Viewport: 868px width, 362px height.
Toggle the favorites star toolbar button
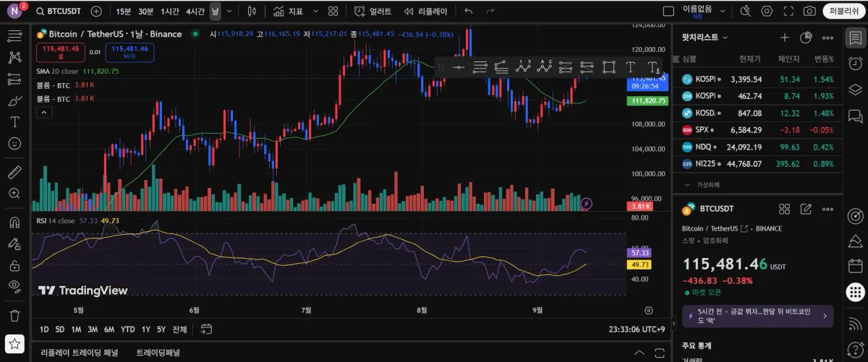(x=14, y=344)
